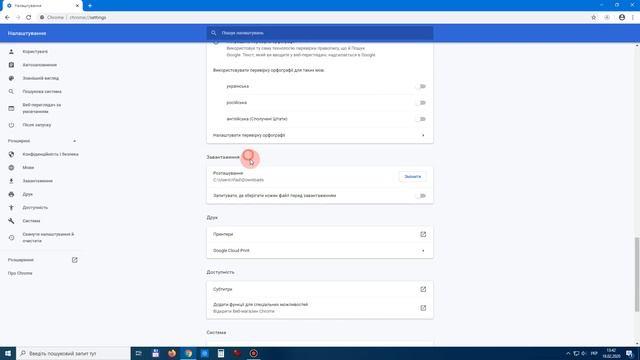
Task: Go back to previous page
Action: (7, 18)
